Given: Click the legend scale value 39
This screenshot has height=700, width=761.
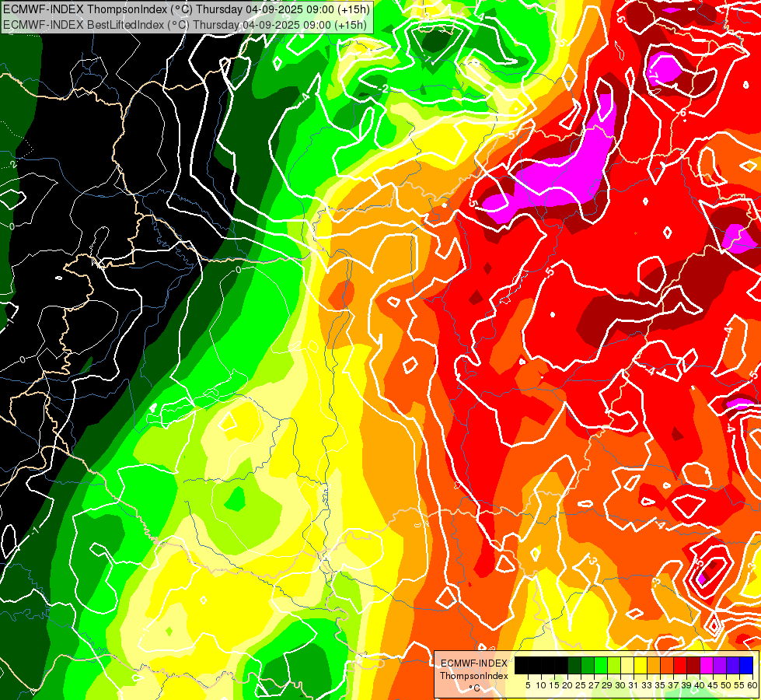Looking at the screenshot, I should [x=686, y=685].
